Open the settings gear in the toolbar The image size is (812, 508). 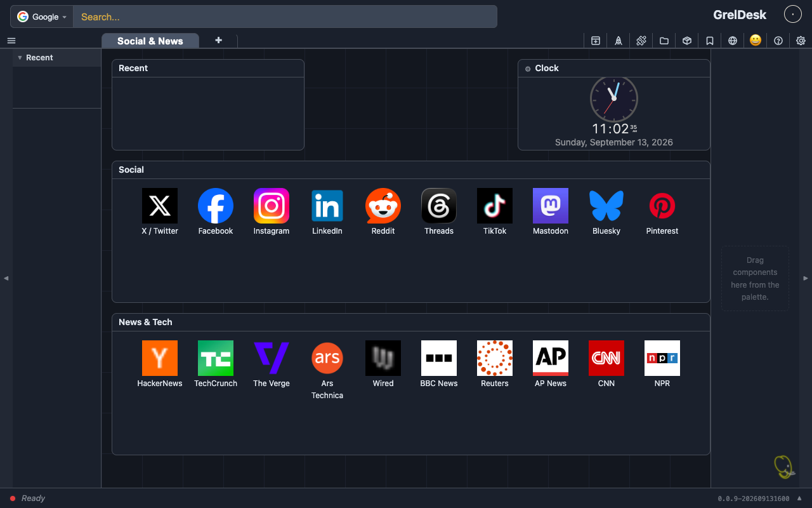801,41
